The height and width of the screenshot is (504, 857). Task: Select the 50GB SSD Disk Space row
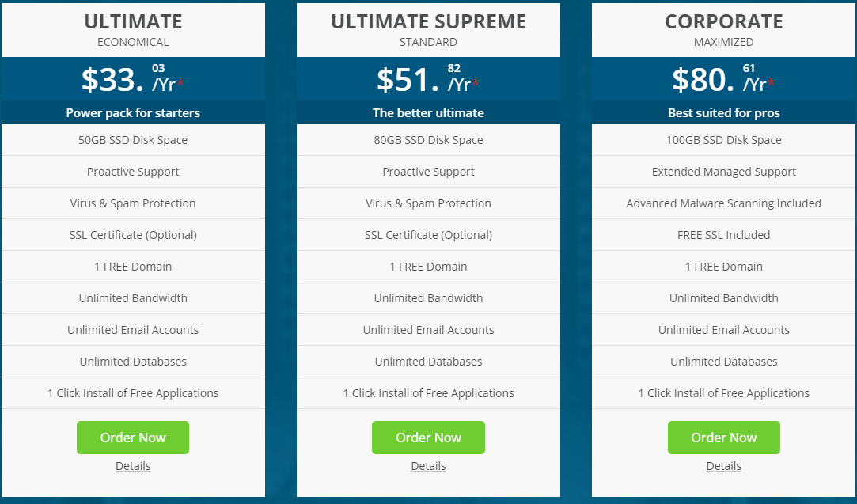pyautogui.click(x=133, y=140)
